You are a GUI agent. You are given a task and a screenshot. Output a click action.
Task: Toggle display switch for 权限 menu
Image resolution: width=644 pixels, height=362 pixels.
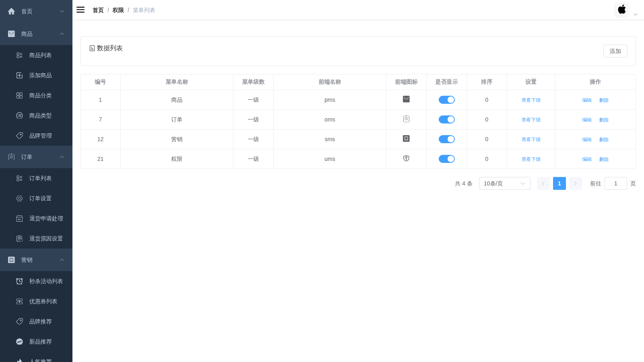(446, 159)
